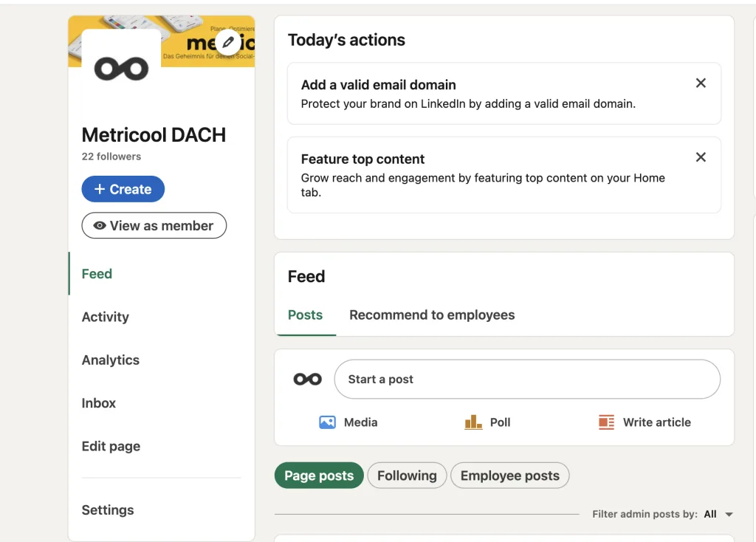
Task: Click the 22 followers text
Action: (x=111, y=157)
